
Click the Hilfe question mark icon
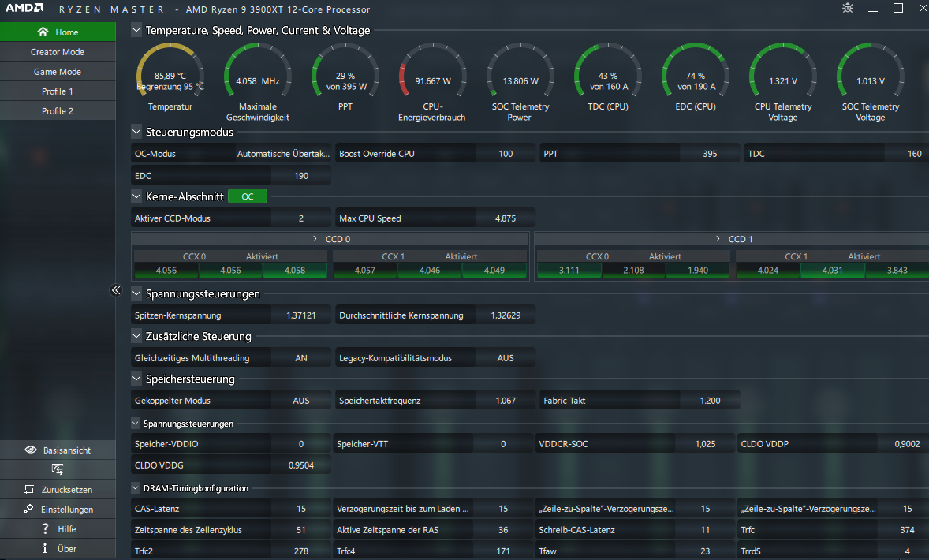pos(45,528)
